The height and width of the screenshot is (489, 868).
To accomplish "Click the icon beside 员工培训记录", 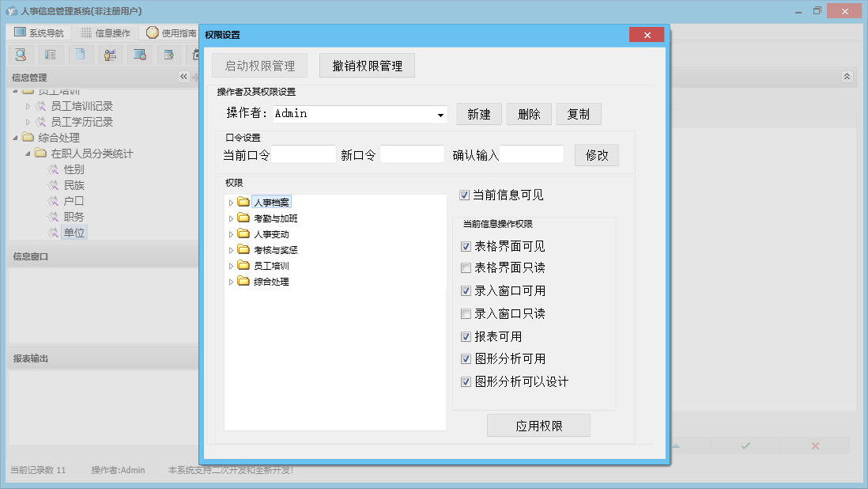I will coord(41,106).
